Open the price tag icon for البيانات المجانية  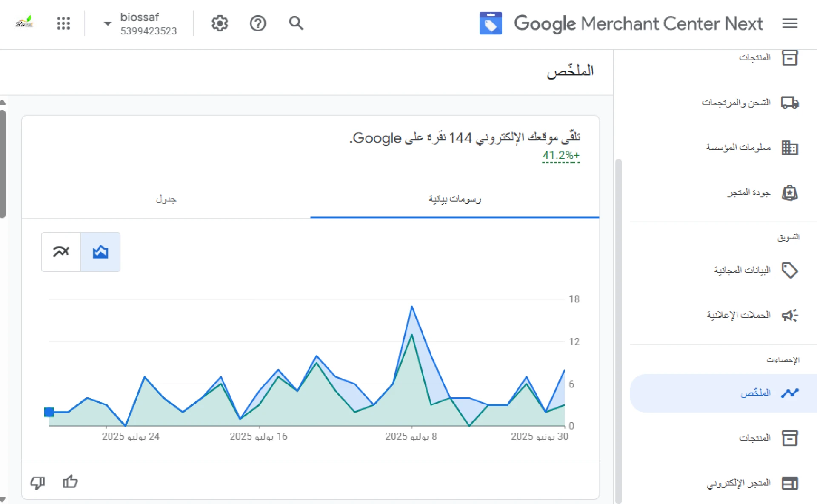(x=789, y=270)
